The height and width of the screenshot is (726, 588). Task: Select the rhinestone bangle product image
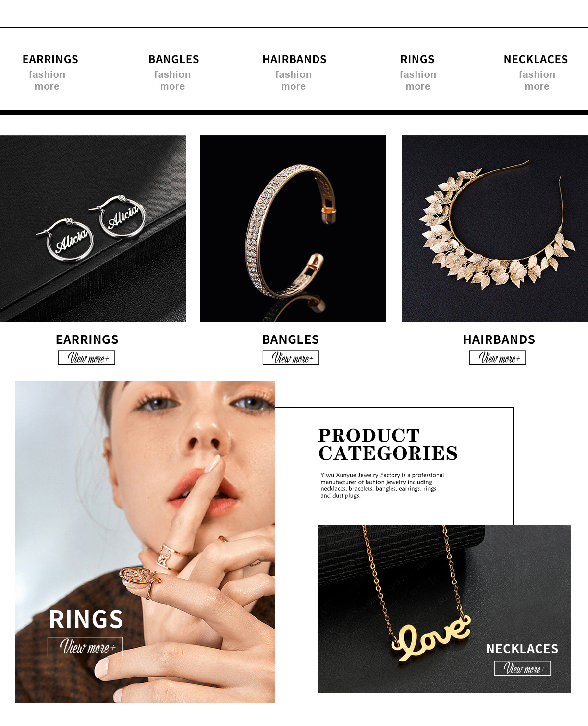pyautogui.click(x=293, y=229)
